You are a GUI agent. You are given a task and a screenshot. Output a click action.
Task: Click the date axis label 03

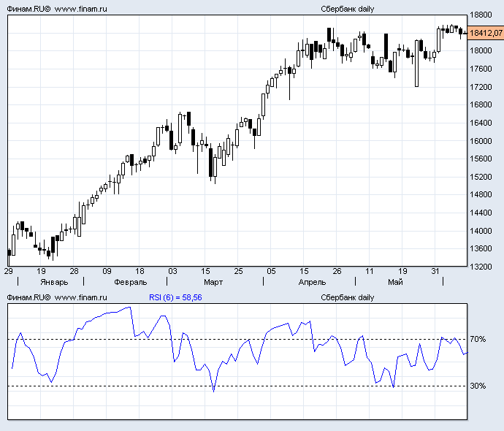pyautogui.click(x=172, y=271)
